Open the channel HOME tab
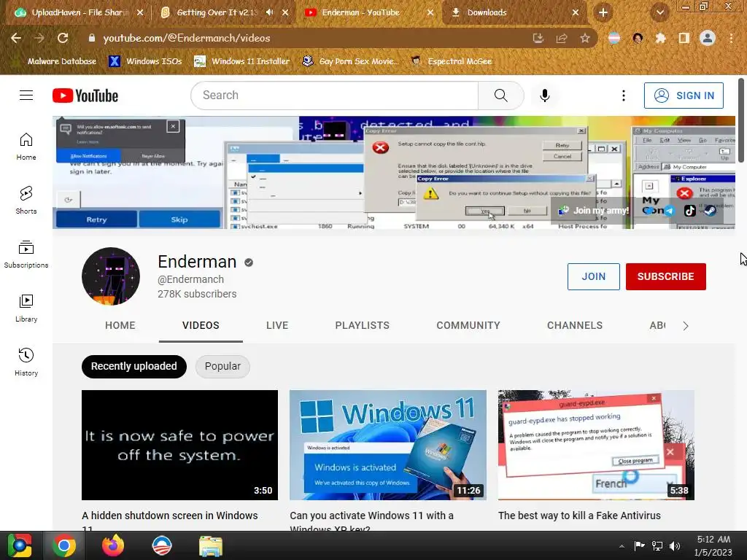 pos(120,325)
